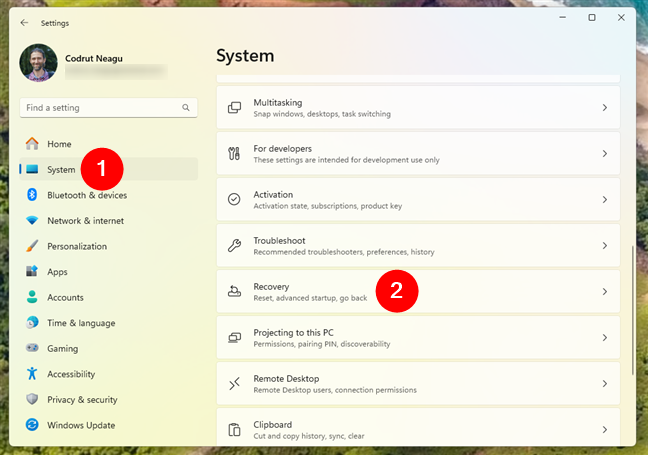This screenshot has height=455, width=648.
Task: Click the vertical scrollbar of System page
Action: click(x=632, y=310)
